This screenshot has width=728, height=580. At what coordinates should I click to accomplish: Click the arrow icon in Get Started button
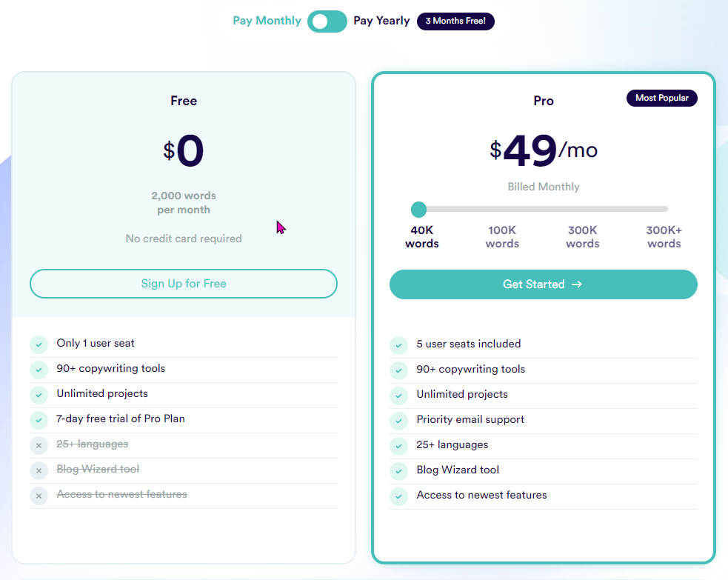point(577,284)
